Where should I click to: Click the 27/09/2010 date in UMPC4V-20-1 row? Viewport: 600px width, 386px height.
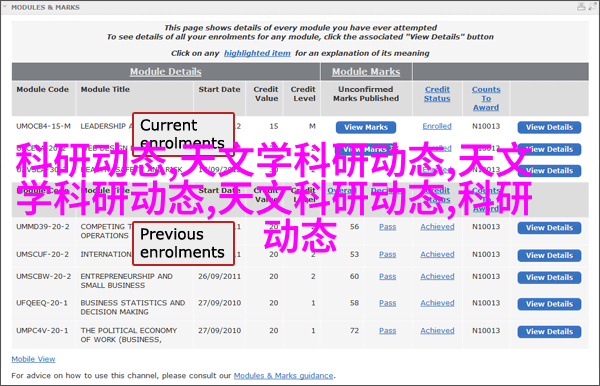click(220, 331)
